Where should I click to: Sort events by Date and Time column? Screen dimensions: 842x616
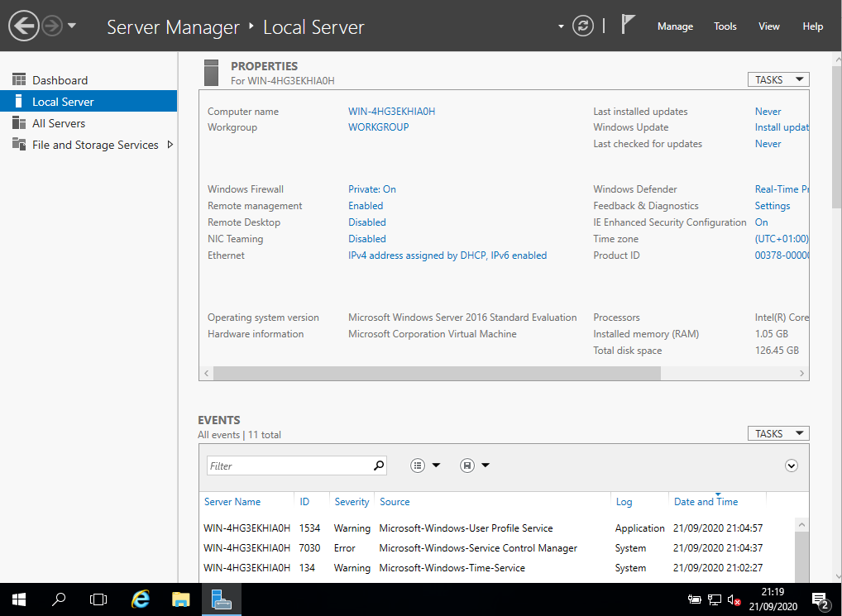[706, 502]
